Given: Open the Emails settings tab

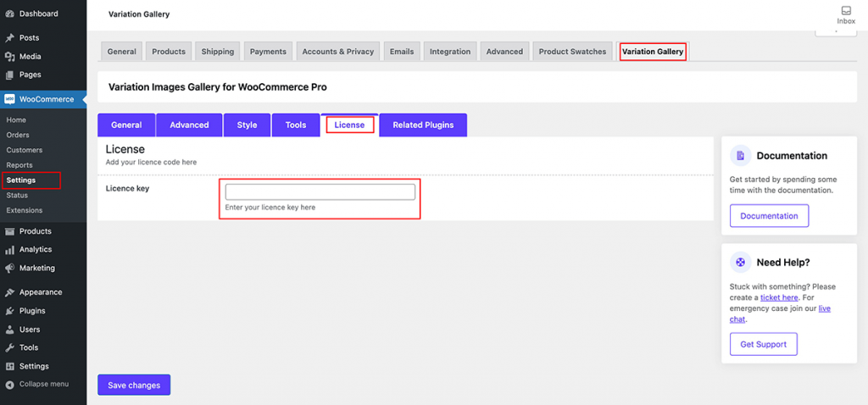Looking at the screenshot, I should [402, 52].
